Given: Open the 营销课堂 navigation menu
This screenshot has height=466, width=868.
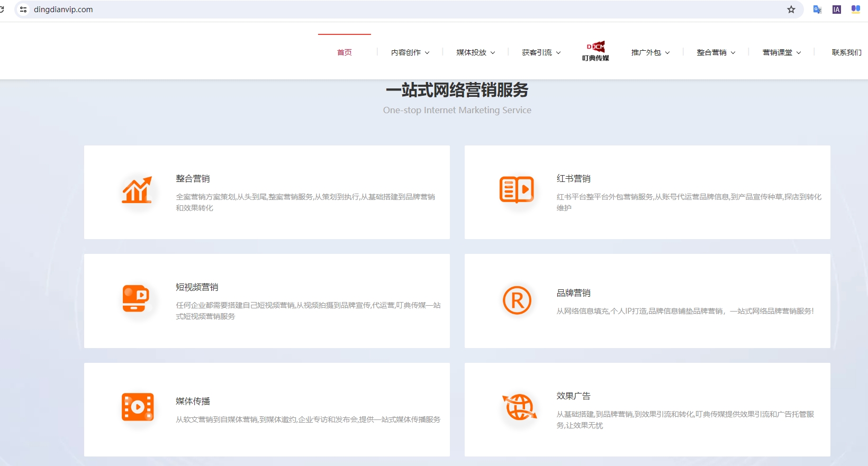Looking at the screenshot, I should (x=781, y=52).
